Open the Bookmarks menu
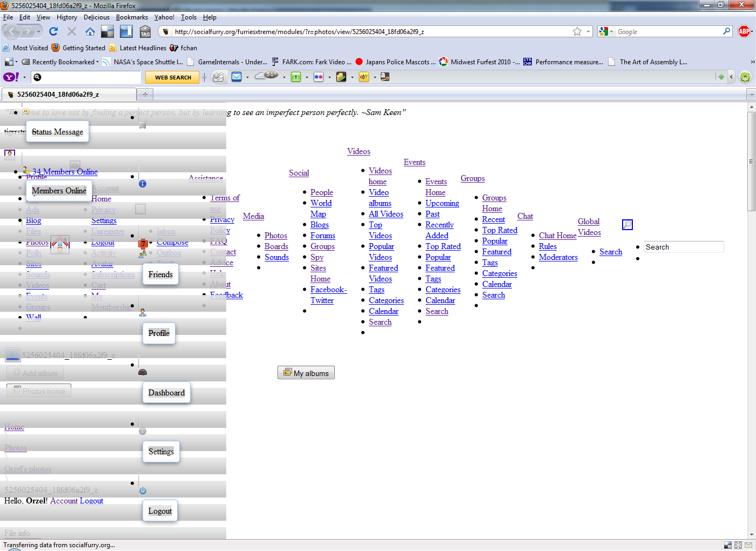The height and width of the screenshot is (551, 756). coord(132,17)
